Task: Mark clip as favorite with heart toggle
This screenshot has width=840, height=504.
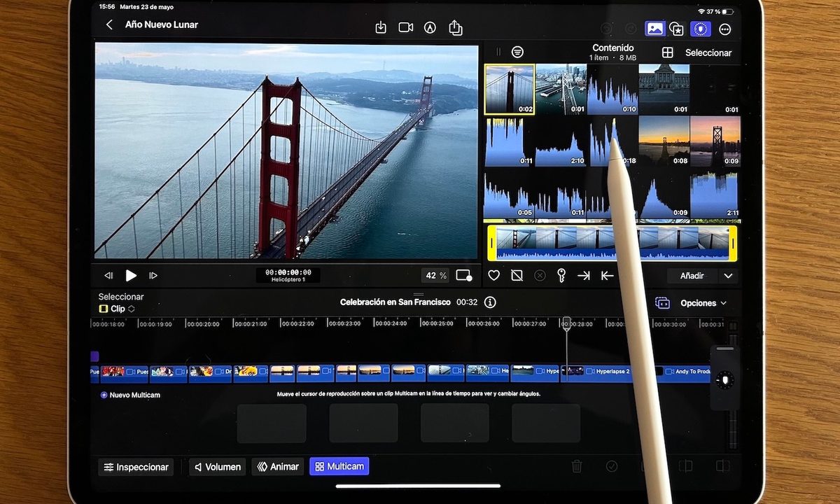Action: click(x=493, y=275)
